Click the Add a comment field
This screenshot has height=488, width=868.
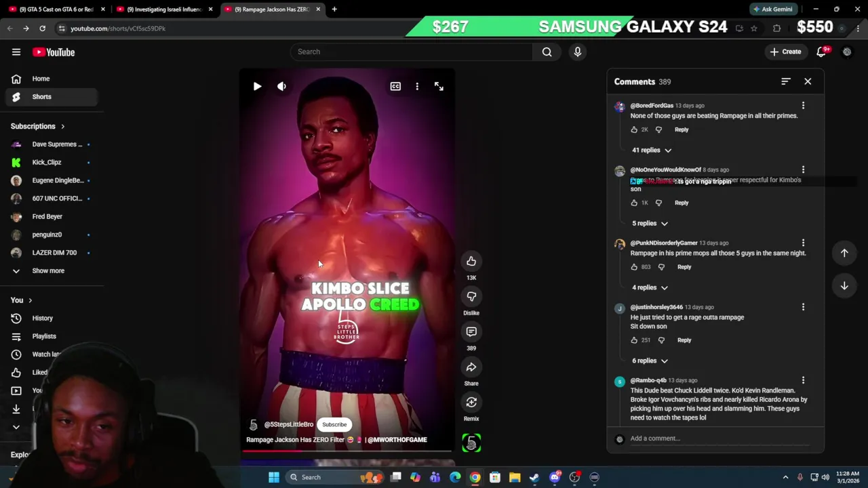pos(719,439)
